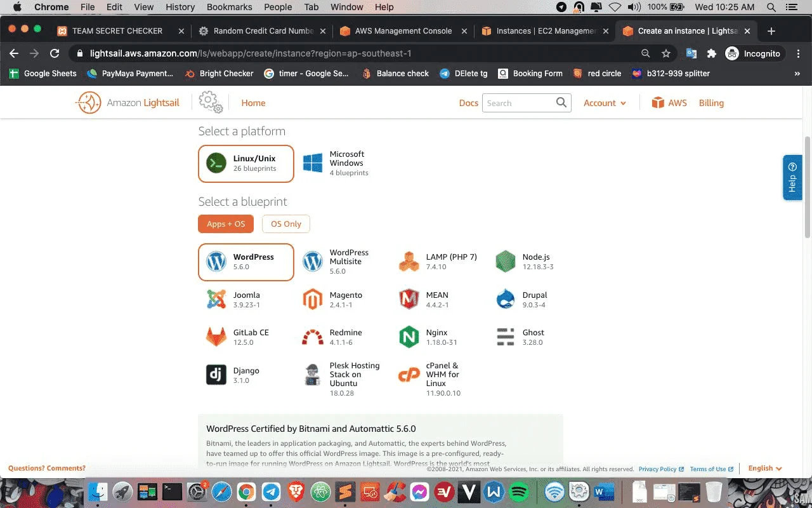Image resolution: width=812 pixels, height=508 pixels.
Task: Open the Terms of Use link
Action: pyautogui.click(x=711, y=469)
